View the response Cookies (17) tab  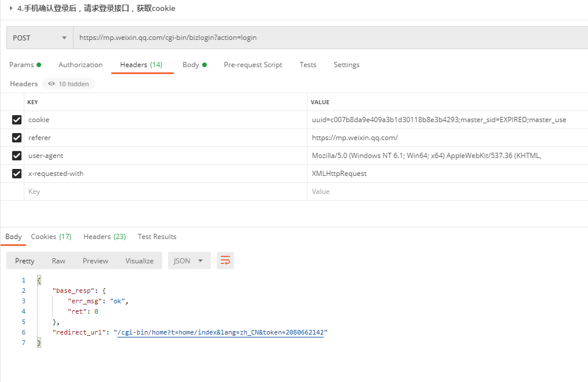pyautogui.click(x=51, y=237)
